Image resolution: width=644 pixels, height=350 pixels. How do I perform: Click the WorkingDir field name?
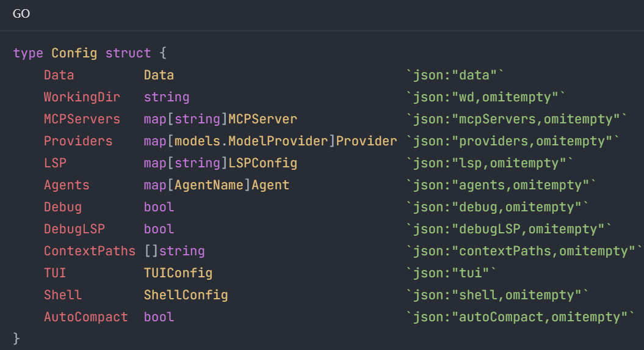82,97
